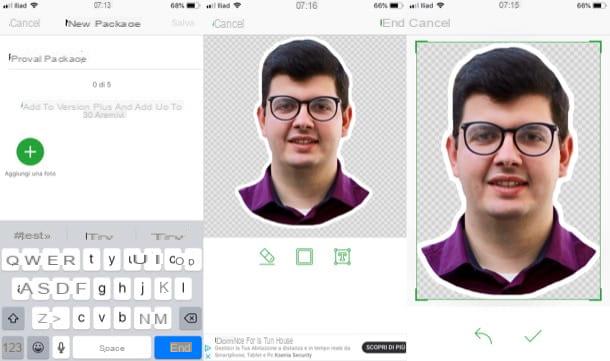Tap the 07:16 clock in status bar
The width and height of the screenshot is (610, 361).
306,5
